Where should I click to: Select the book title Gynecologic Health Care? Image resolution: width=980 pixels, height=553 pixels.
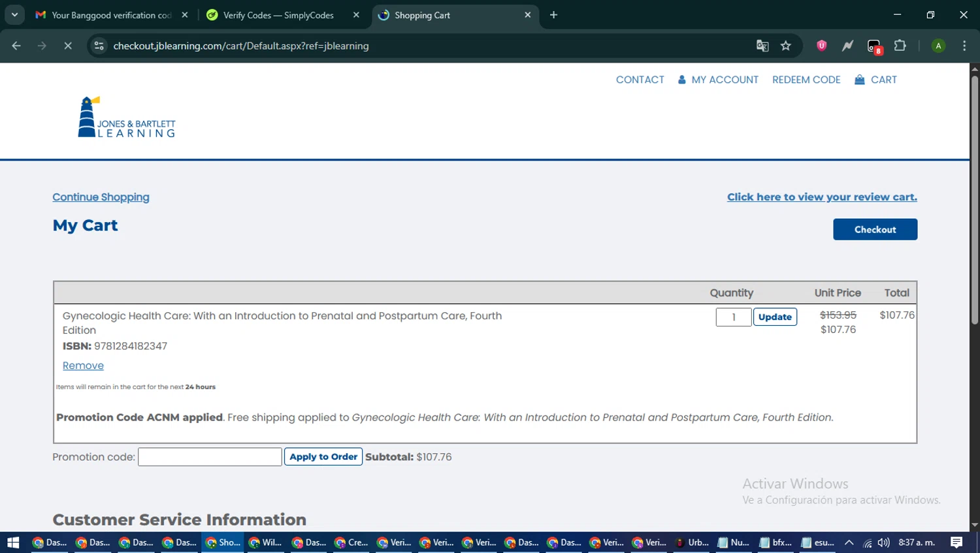(282, 323)
